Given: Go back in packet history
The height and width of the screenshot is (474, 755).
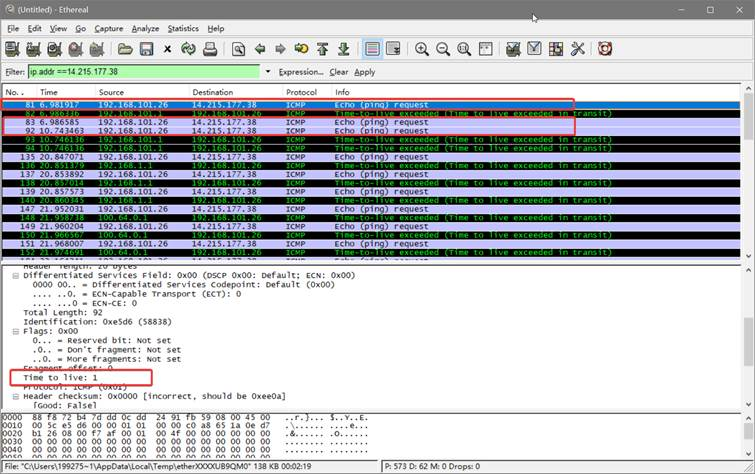Looking at the screenshot, I should (260, 49).
